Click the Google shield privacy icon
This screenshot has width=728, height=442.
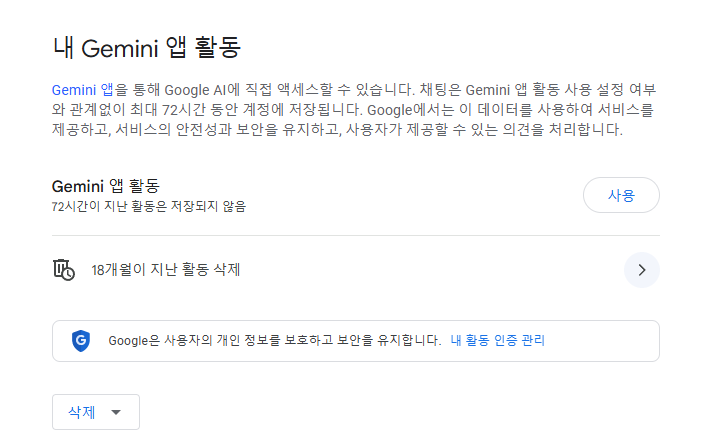81,341
